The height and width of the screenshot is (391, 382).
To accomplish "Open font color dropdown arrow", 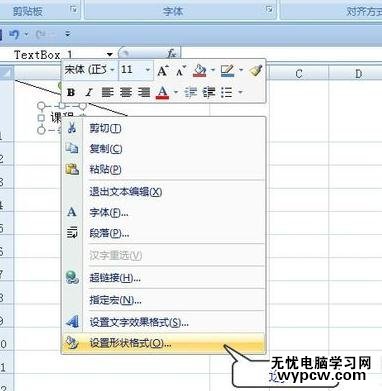I will click(x=176, y=92).
